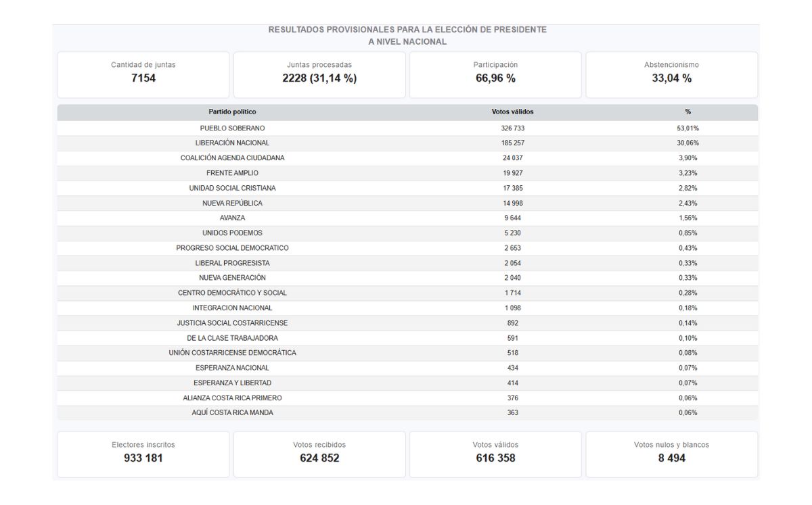Click the Votos recibidos 624 852 card
812x505 pixels.
[319, 454]
